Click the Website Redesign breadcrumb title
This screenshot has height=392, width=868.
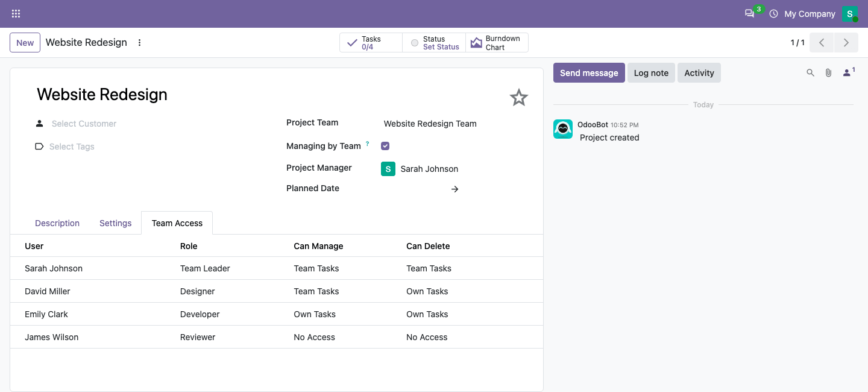tap(86, 43)
